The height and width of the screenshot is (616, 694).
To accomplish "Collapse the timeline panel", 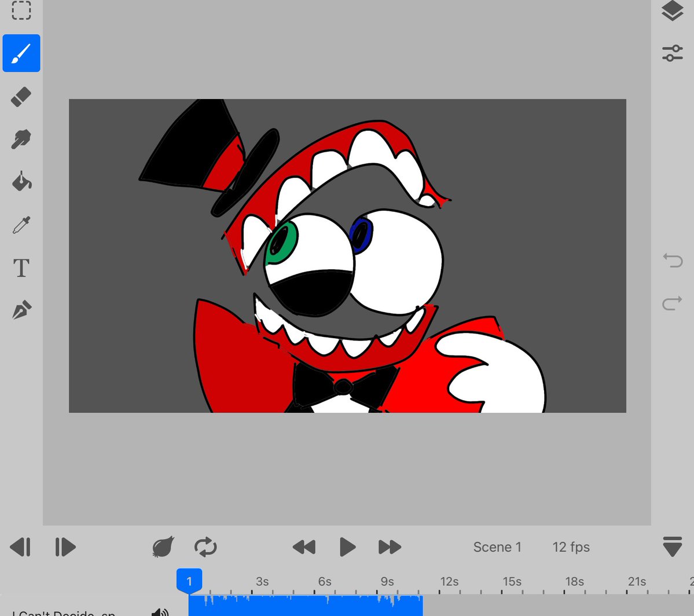I will pos(673,547).
